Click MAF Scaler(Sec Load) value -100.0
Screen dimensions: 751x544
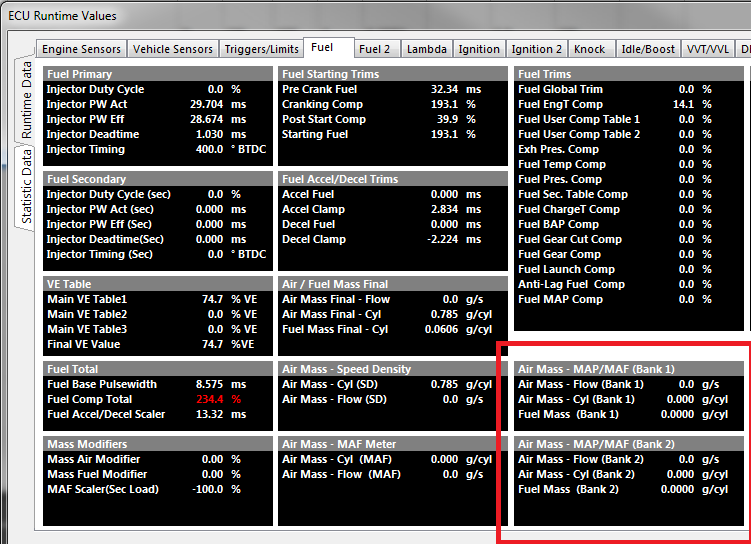coord(208,489)
